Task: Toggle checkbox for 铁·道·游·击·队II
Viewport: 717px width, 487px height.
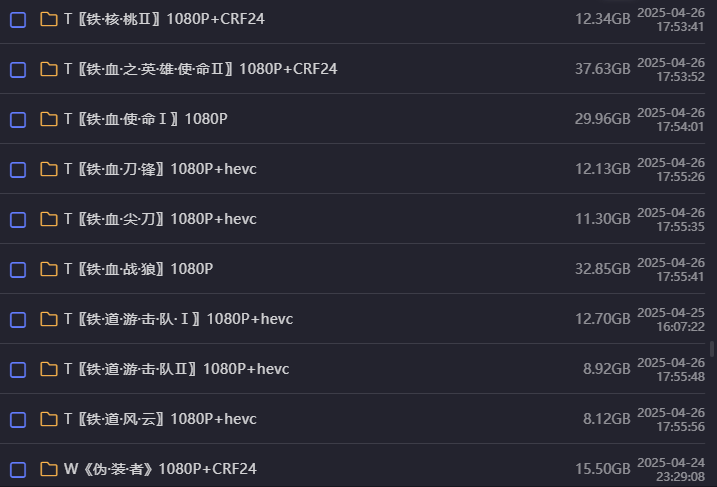Action: [x=18, y=369]
